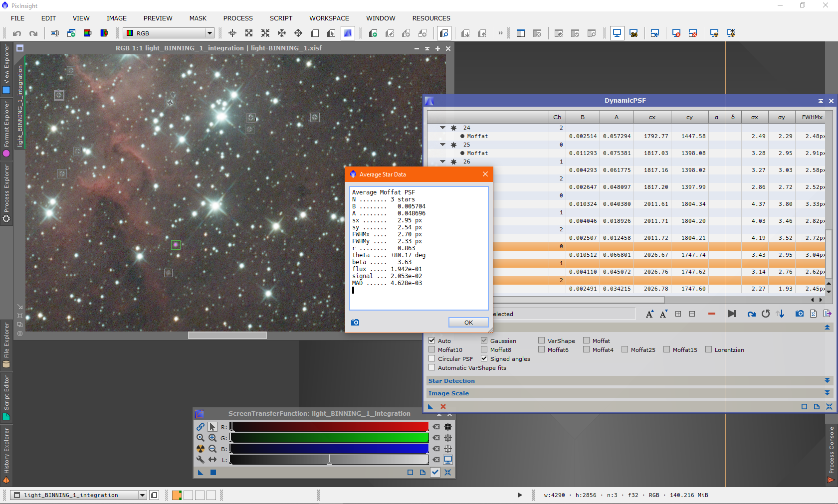
Task: Click camera icon in Average Star Data dialog
Action: 355,323
